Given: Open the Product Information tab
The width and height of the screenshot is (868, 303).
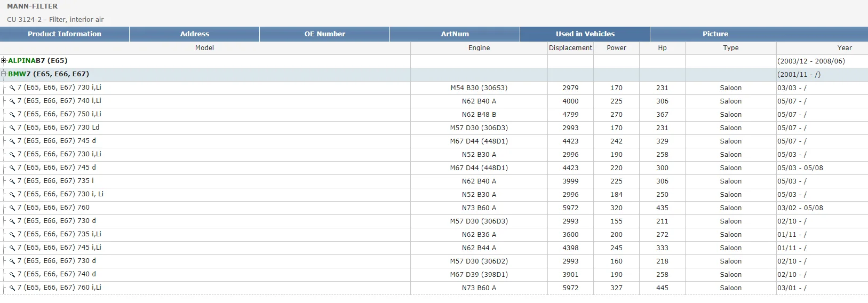Looking at the screenshot, I should (x=65, y=34).
